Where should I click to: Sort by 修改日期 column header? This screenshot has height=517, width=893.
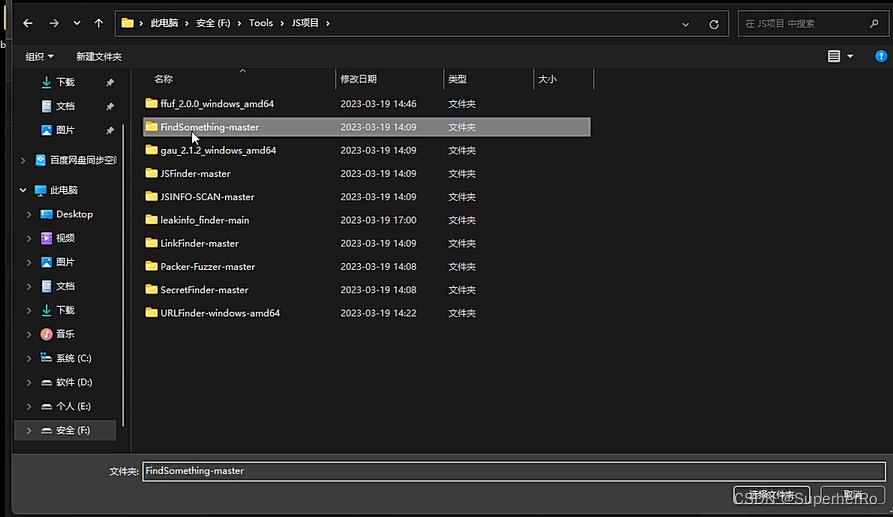click(358, 79)
